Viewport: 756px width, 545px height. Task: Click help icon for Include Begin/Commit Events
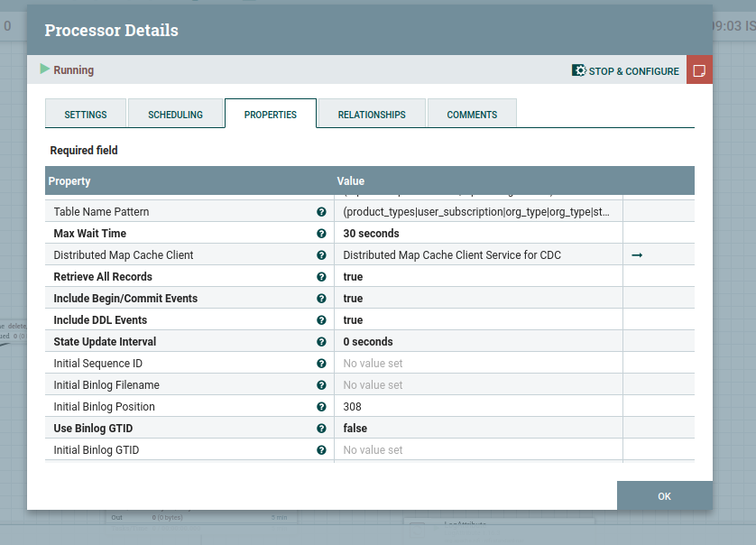point(321,299)
